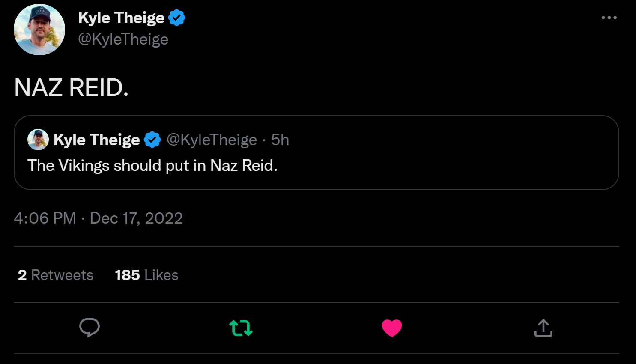Open the quoted tweet's 5h timestamp
This screenshot has width=636, height=364.
(x=280, y=140)
